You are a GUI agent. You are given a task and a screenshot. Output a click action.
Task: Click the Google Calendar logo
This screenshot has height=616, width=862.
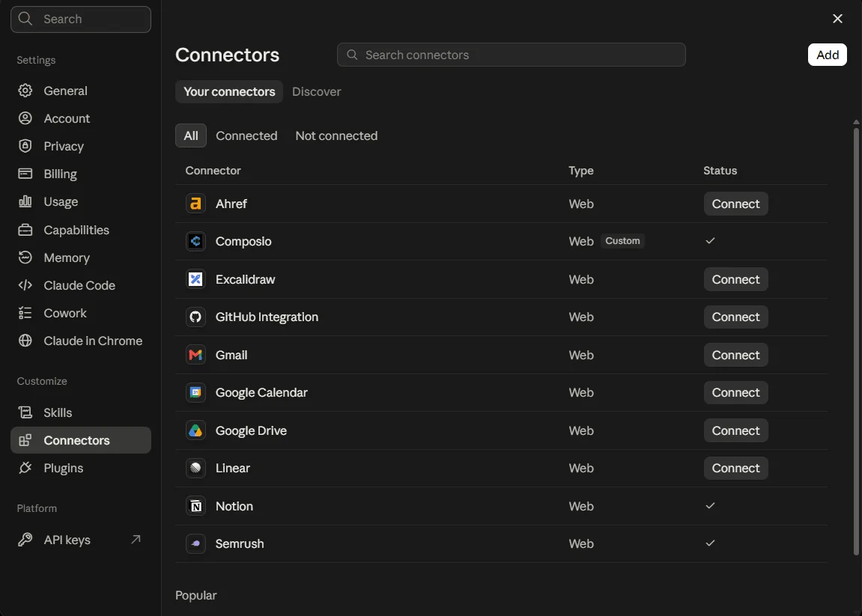tap(195, 392)
